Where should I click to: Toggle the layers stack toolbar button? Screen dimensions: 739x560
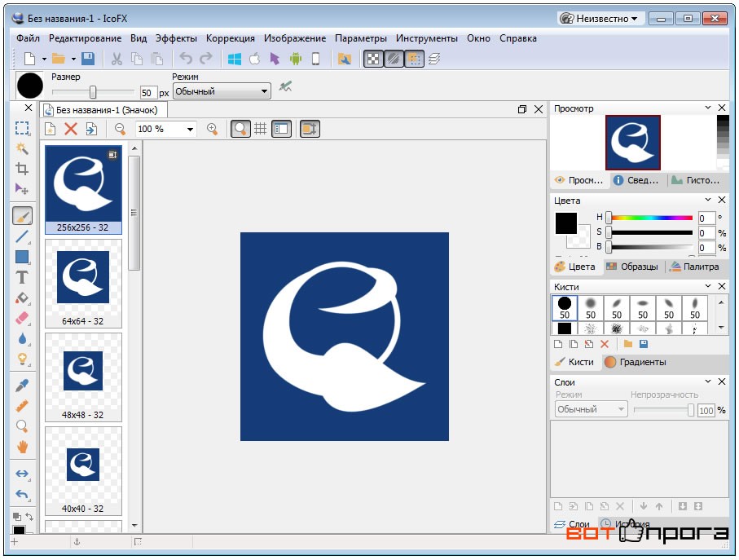pyautogui.click(x=434, y=59)
